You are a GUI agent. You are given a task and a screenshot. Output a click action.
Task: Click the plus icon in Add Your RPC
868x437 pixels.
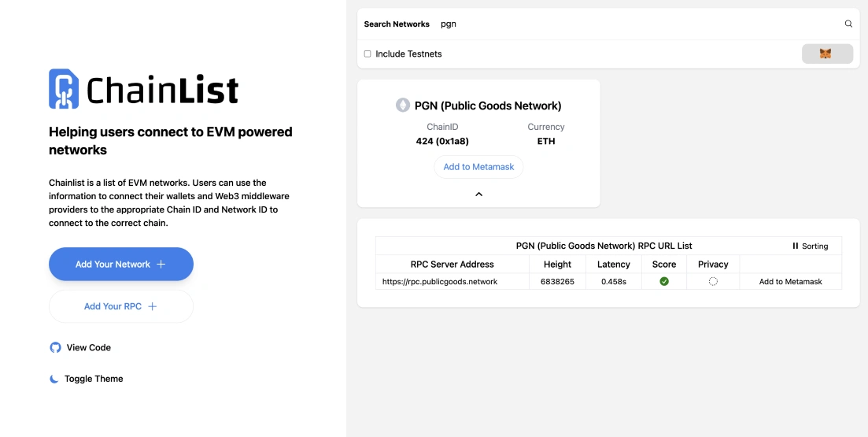[152, 306]
